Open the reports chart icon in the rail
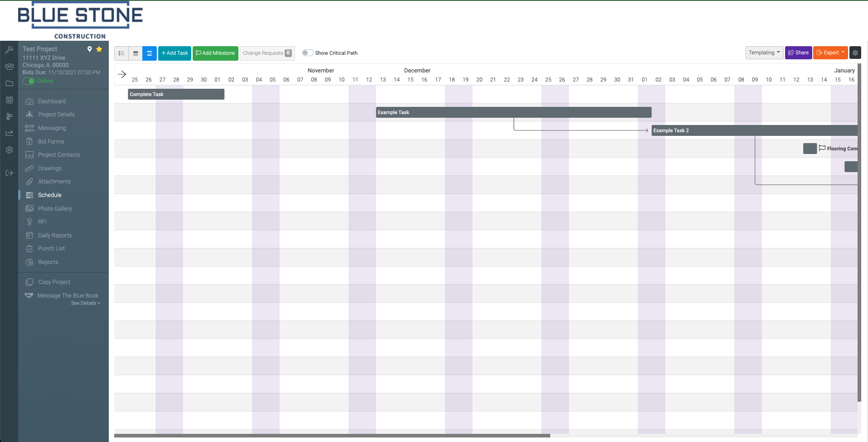The height and width of the screenshot is (442, 868). coord(9,133)
